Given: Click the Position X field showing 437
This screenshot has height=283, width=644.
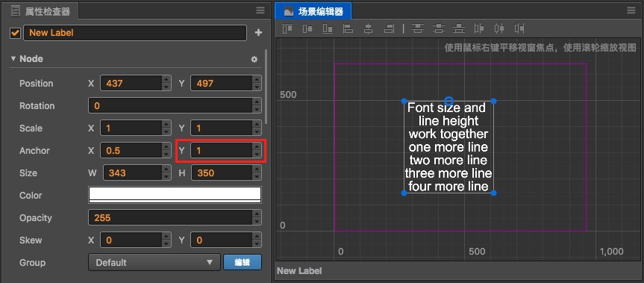Looking at the screenshot, I should pos(131,83).
